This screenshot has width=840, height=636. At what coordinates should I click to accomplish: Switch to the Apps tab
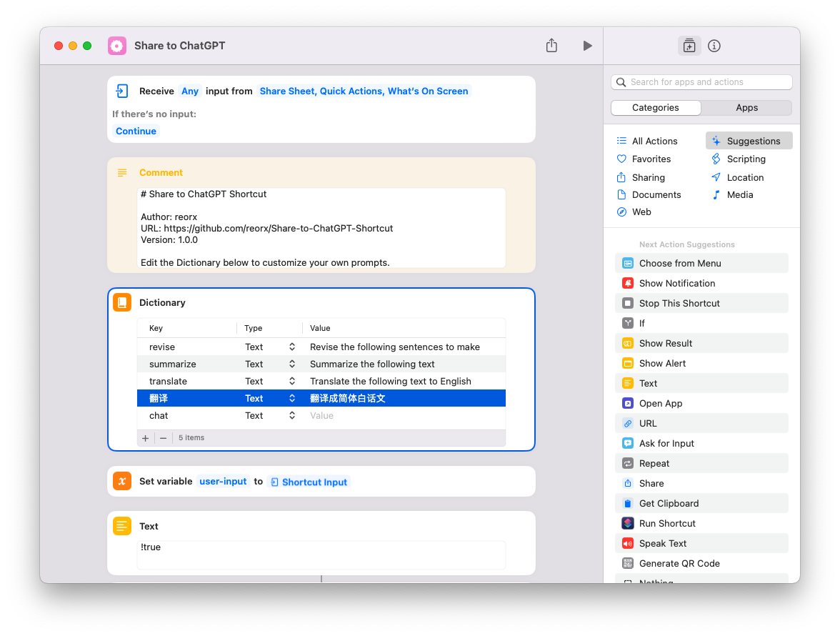[746, 108]
